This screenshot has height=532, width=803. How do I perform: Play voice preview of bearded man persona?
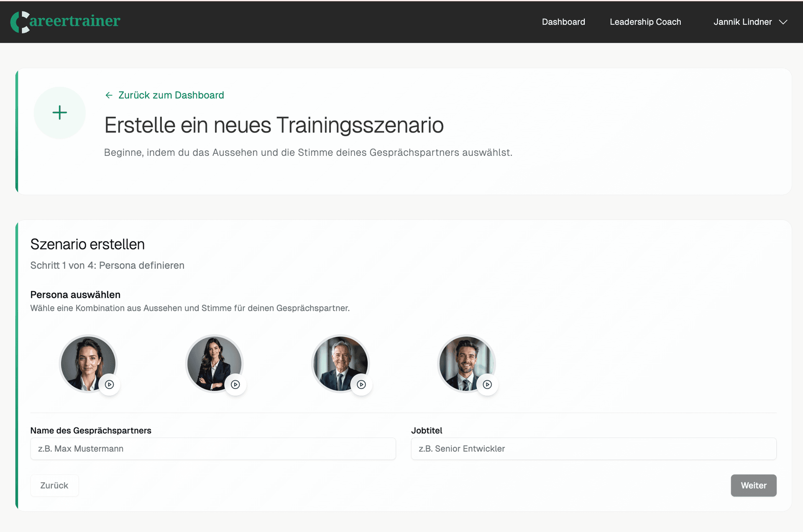[x=487, y=384]
